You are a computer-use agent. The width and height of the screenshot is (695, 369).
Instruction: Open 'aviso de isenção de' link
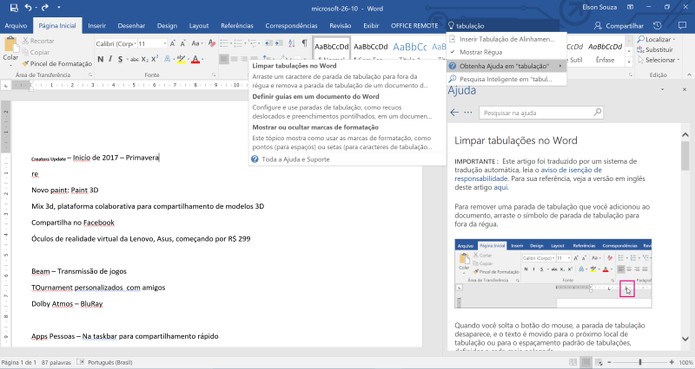[571, 170]
